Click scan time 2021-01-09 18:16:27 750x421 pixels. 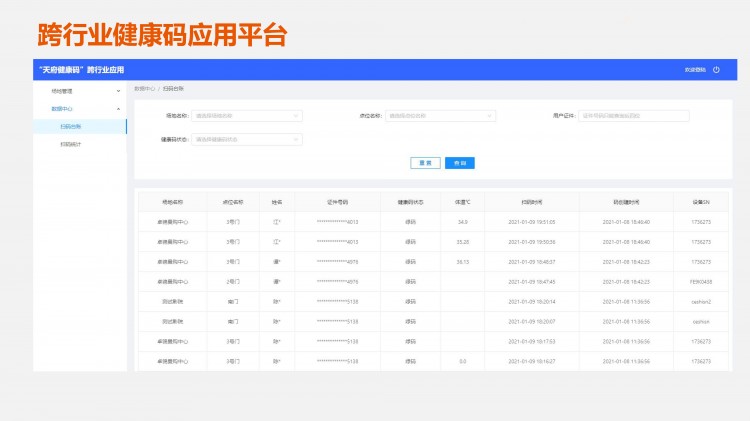point(532,362)
